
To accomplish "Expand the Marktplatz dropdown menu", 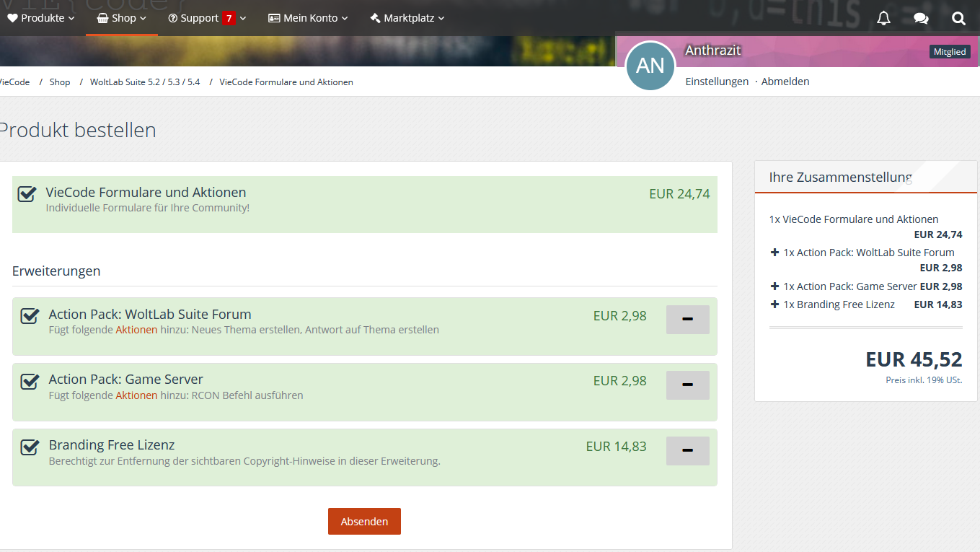I will click(x=407, y=18).
